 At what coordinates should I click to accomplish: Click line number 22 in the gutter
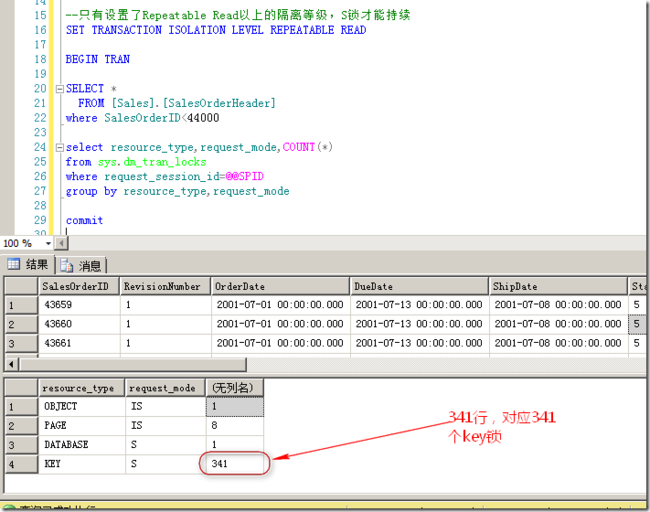(40, 118)
